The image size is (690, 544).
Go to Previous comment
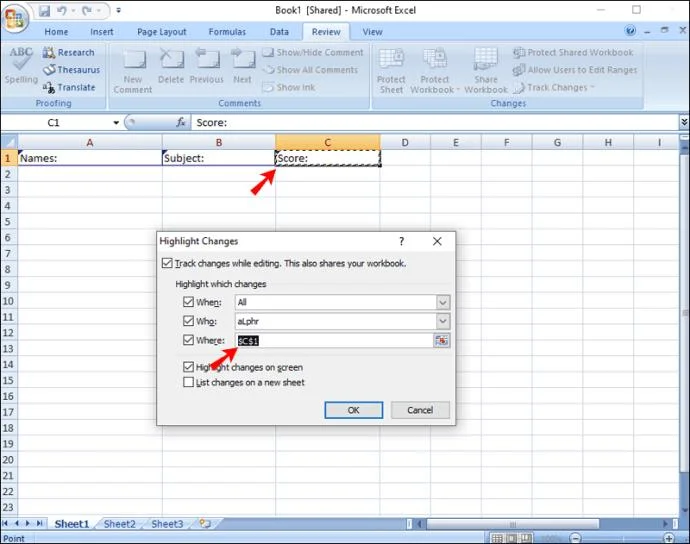coord(207,66)
